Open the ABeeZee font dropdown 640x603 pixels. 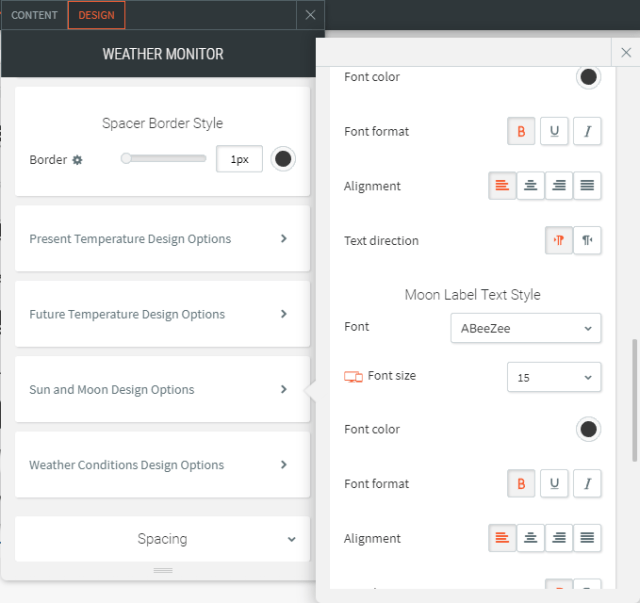pyautogui.click(x=525, y=327)
